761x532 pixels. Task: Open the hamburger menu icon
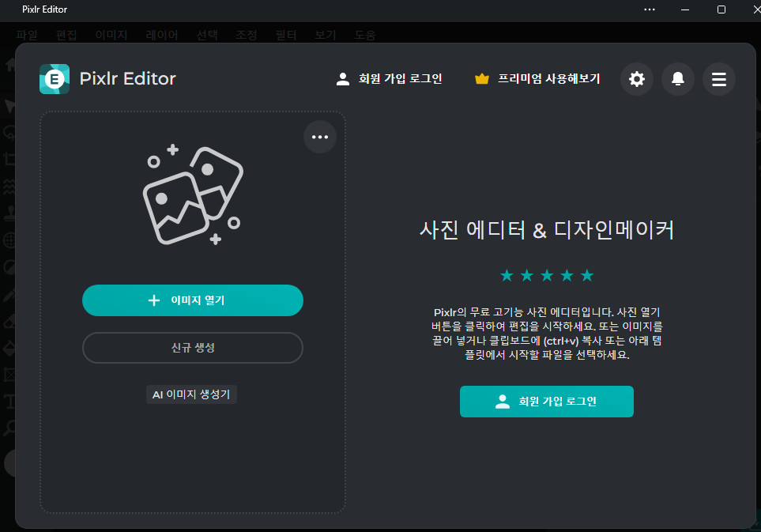pos(719,78)
